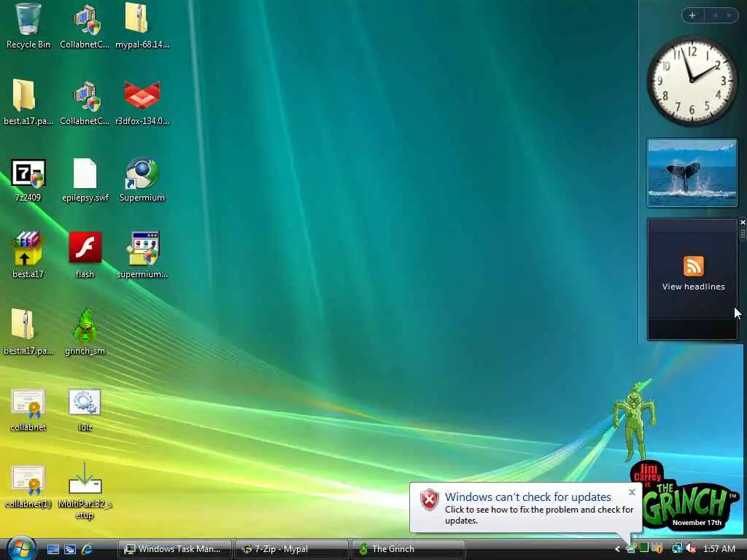The height and width of the screenshot is (560, 747).
Task: Select best.a17.pa zipped folder icon
Action: click(28, 332)
